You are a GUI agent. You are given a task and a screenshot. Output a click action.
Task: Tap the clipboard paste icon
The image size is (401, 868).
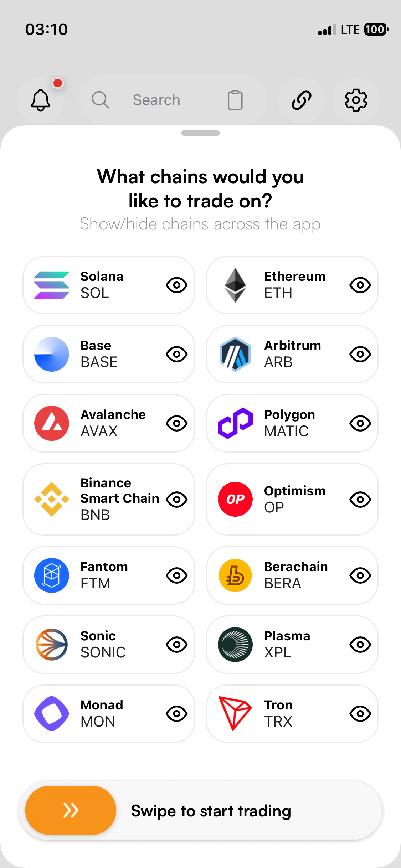pos(235,100)
